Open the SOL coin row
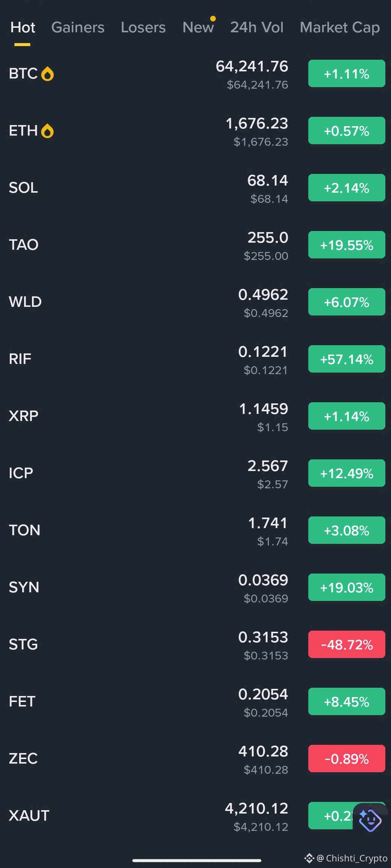This screenshot has width=391, height=868. tap(195, 188)
